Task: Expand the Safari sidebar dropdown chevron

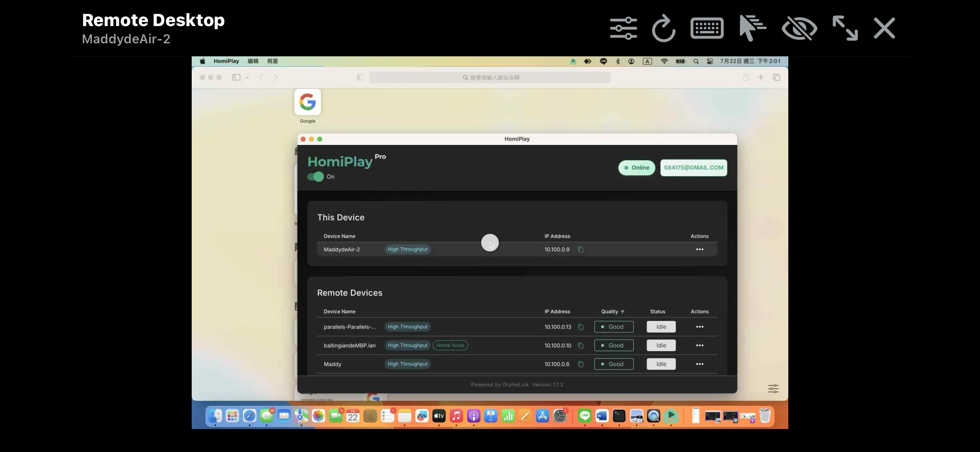Action: pos(247,77)
